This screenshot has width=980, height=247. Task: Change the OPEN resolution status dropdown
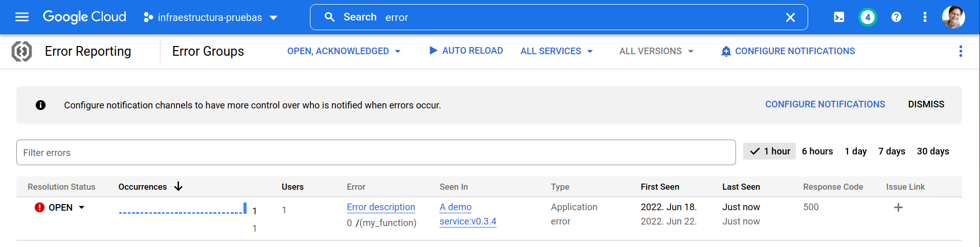point(60,208)
